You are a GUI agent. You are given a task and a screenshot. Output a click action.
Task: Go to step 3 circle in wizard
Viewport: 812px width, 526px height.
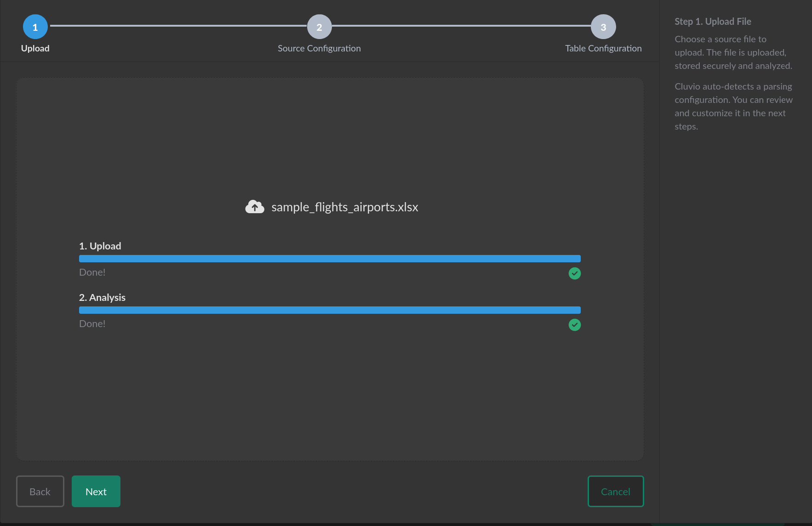[603, 27]
